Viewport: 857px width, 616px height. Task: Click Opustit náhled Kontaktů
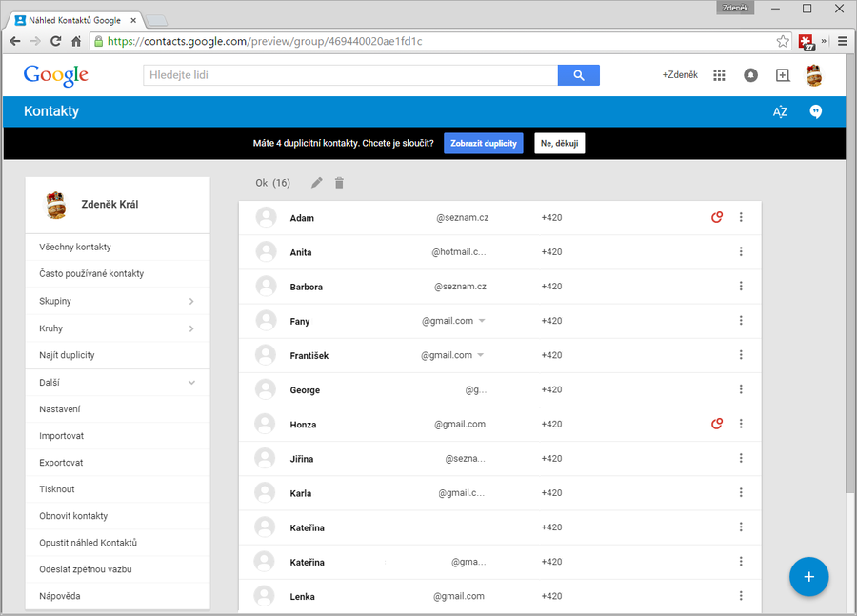pyautogui.click(x=117, y=543)
